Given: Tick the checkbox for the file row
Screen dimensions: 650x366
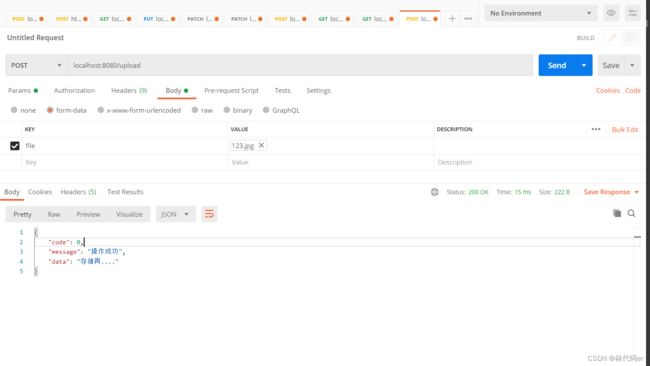Looking at the screenshot, I should (x=15, y=145).
